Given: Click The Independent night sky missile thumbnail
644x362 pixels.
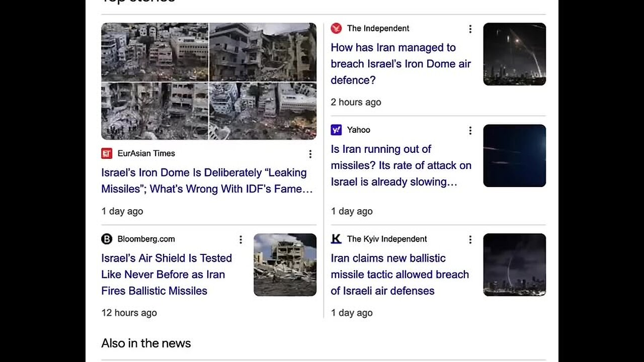Looking at the screenshot, I should (514, 54).
